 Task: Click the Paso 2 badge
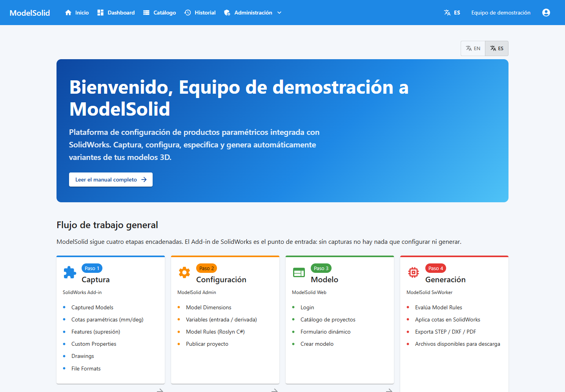coord(206,268)
